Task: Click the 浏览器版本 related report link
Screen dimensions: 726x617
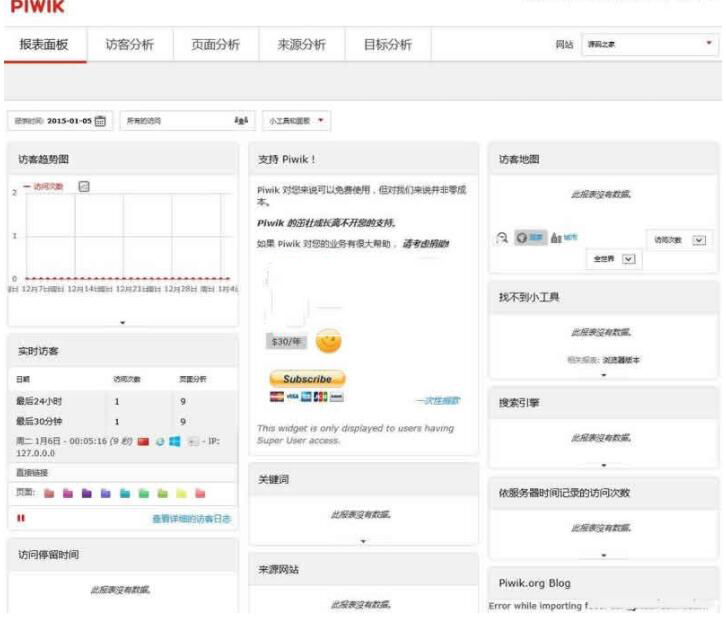Action: point(620,360)
